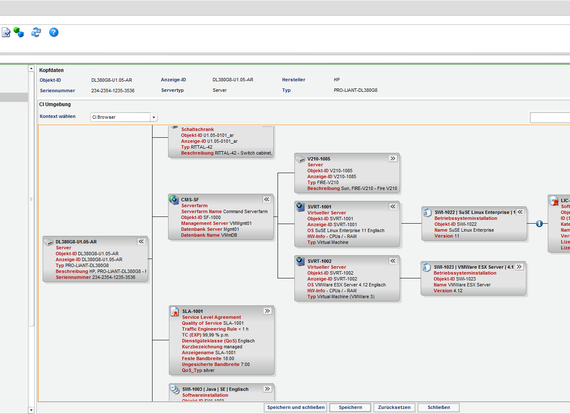Click the left panel scroll down arrow
Viewport: 570px width, 414px height.
click(x=31, y=410)
